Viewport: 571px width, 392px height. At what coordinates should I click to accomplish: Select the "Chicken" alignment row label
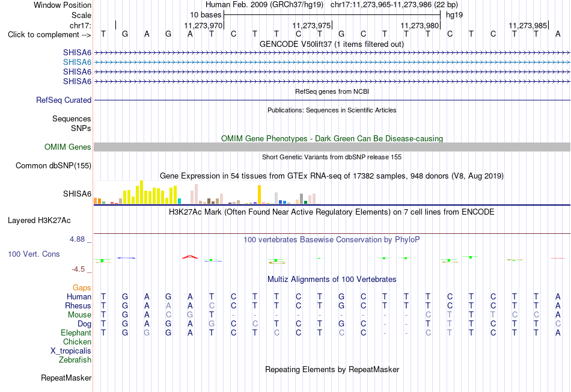pos(77,341)
